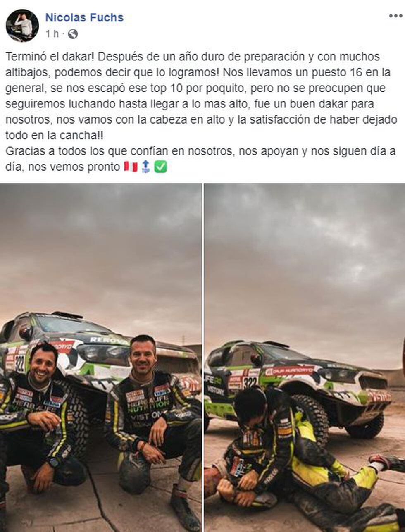This screenshot has height=532, width=405.
Task: Open the Nicolas Fuchs profile name link
Action: (x=84, y=18)
